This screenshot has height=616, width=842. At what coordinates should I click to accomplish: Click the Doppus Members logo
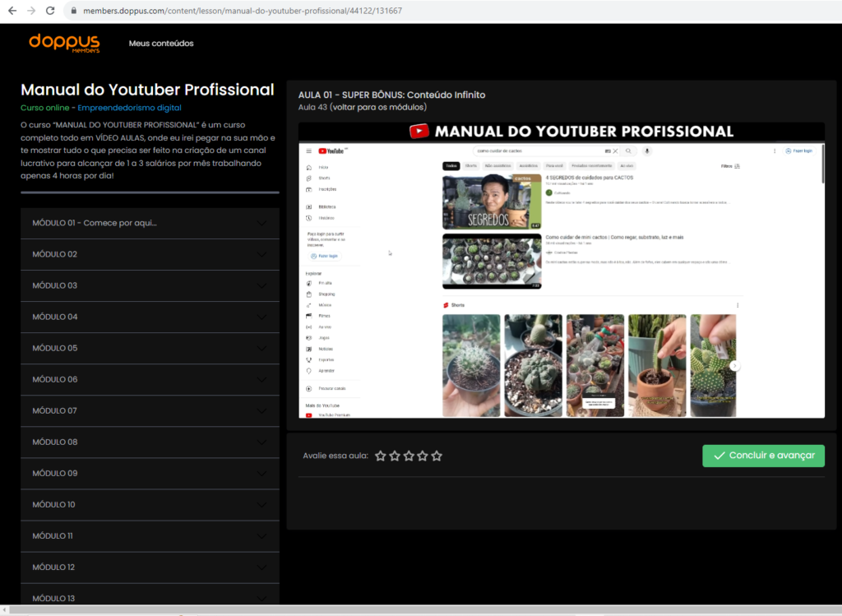(64, 43)
